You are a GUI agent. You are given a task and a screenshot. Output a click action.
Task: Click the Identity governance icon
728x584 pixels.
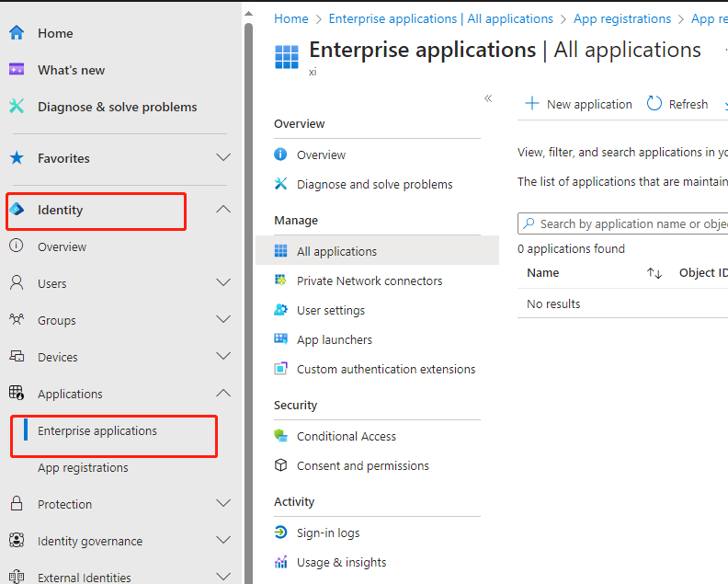(17, 540)
